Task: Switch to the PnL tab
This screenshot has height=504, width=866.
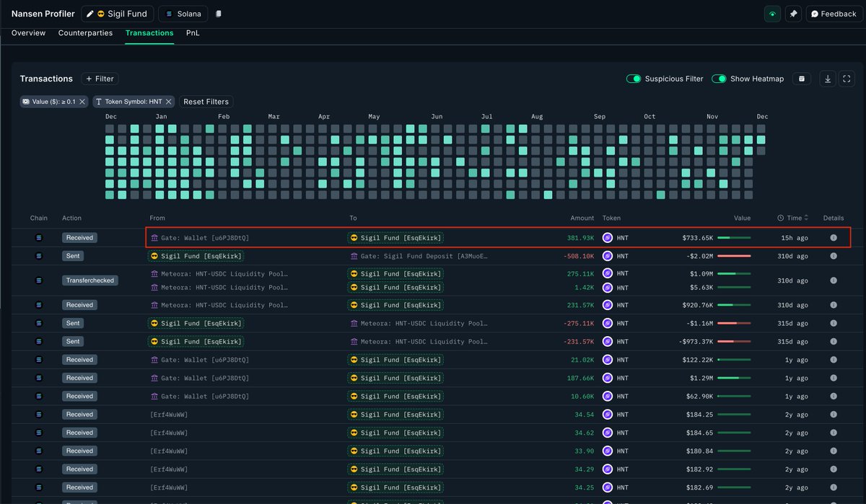Action: (x=193, y=33)
